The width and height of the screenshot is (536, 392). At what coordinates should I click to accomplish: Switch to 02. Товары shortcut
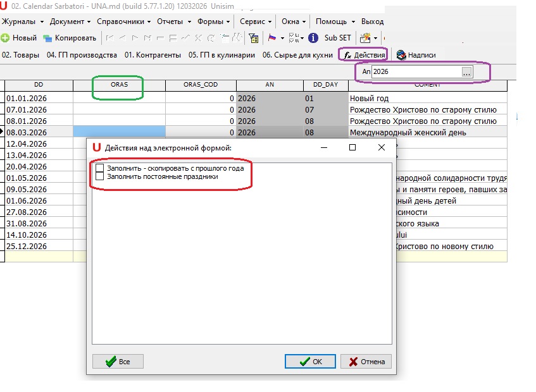coord(20,55)
